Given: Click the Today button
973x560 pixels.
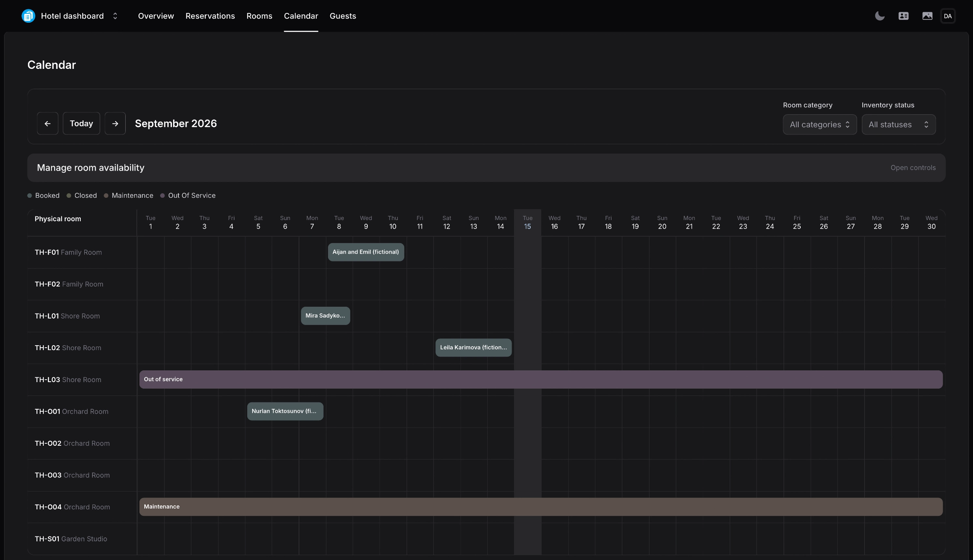Looking at the screenshot, I should (81, 123).
